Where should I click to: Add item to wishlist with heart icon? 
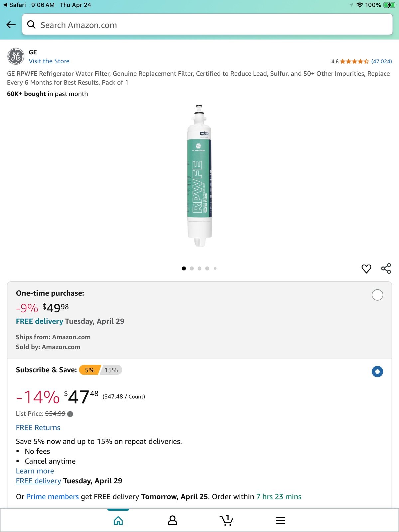coord(366,269)
